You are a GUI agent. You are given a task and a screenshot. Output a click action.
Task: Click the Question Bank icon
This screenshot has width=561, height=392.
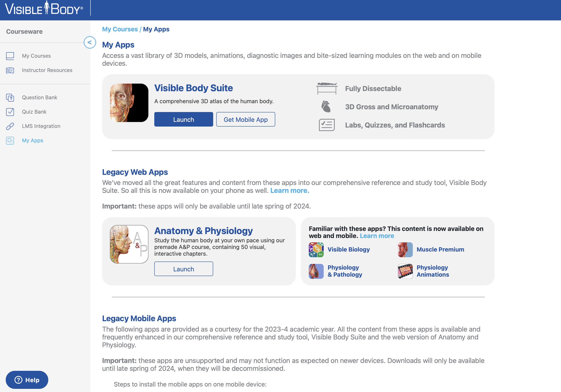10,98
